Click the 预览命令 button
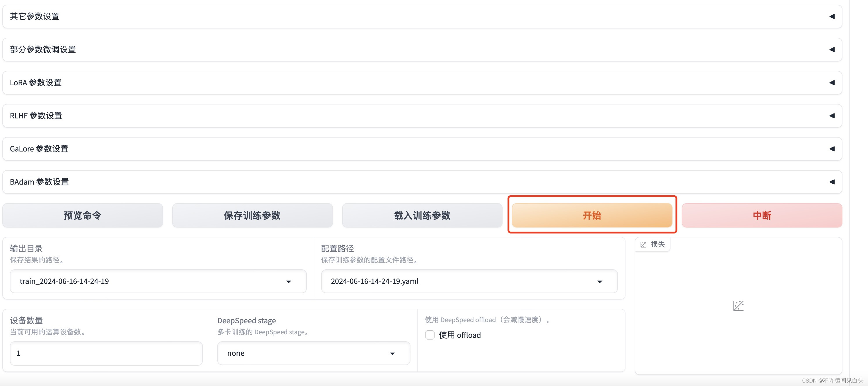Image resolution: width=868 pixels, height=386 pixels. pos(83,215)
